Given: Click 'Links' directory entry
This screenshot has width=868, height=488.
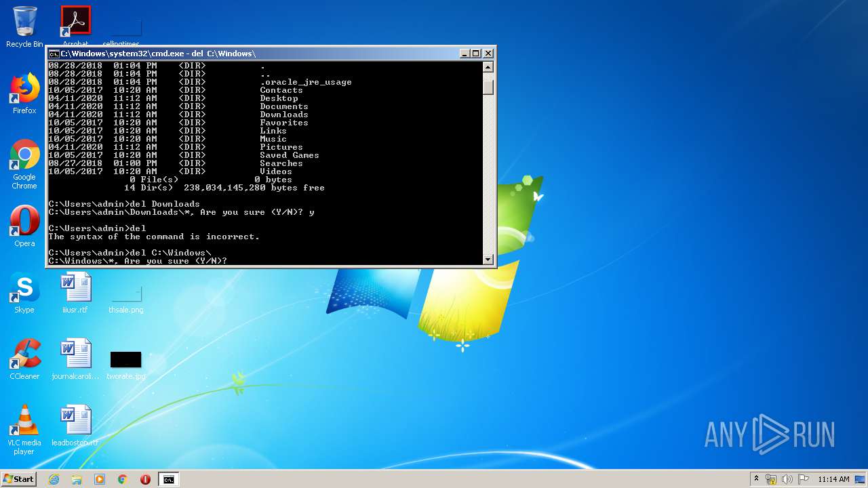Looking at the screenshot, I should (273, 131).
